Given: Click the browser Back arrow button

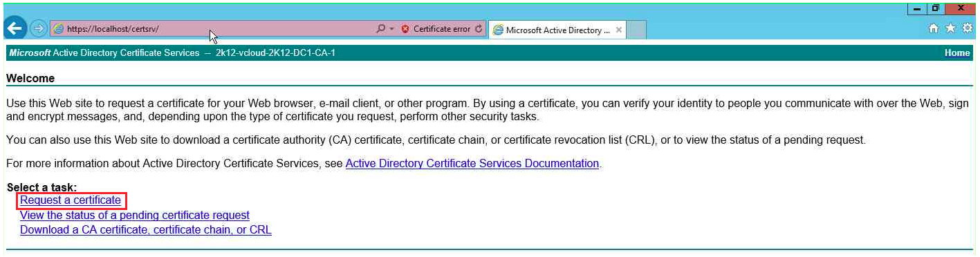Looking at the screenshot, I should 15,28.
